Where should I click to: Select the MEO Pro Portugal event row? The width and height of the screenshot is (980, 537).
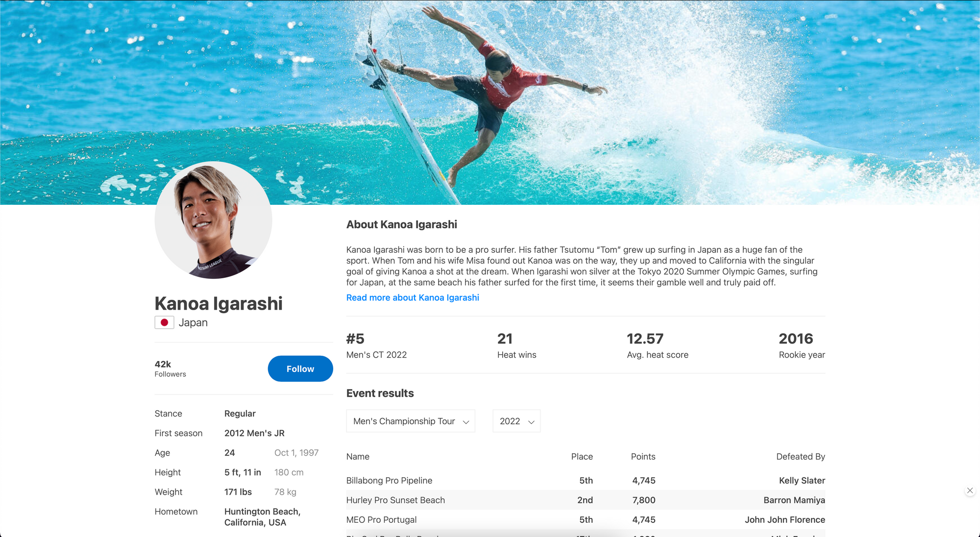381,520
